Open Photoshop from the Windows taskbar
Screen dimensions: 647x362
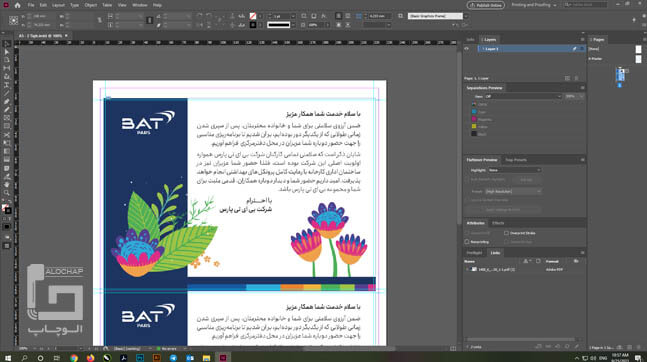pos(140,357)
